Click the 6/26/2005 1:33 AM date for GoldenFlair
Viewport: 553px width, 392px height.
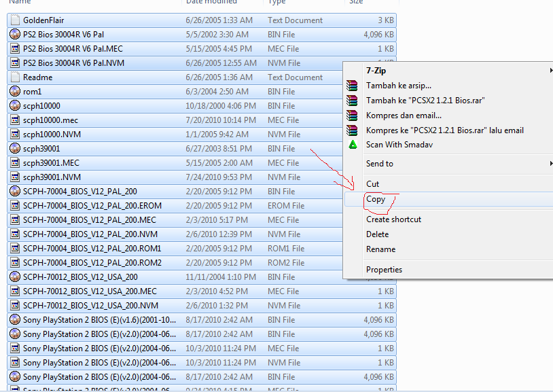click(x=219, y=20)
